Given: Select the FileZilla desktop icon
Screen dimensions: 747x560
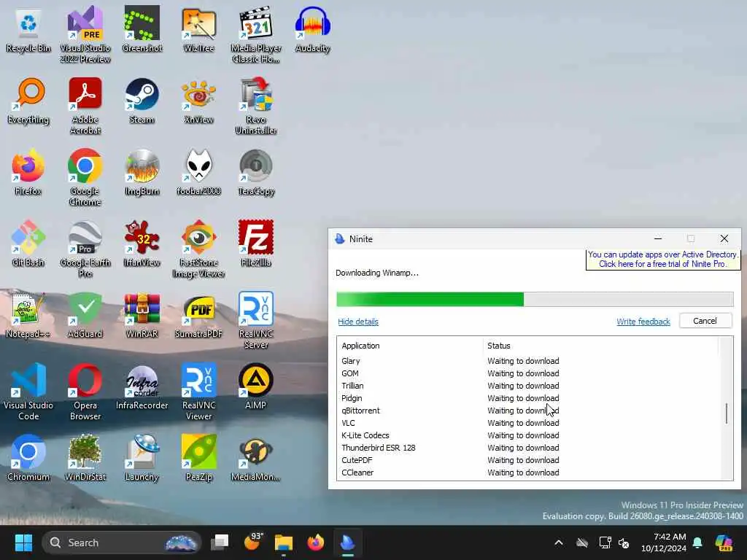Looking at the screenshot, I should click(x=256, y=244).
